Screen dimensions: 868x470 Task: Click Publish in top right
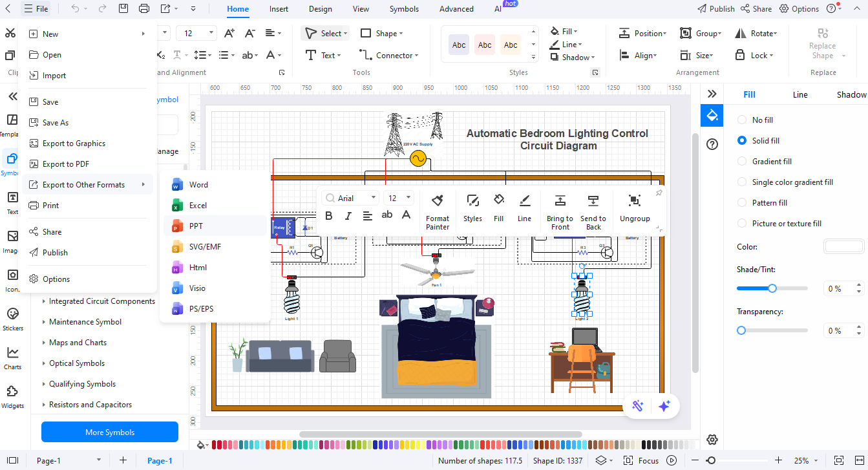[715, 9]
